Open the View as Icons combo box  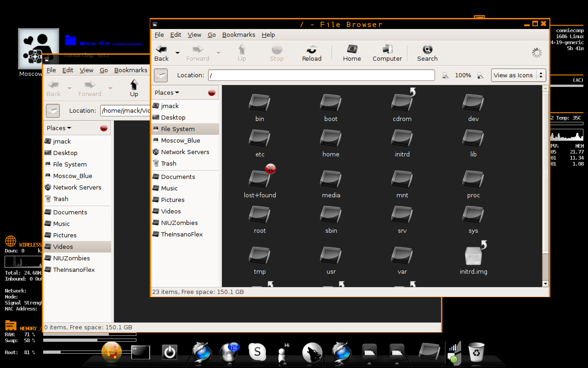coord(519,75)
